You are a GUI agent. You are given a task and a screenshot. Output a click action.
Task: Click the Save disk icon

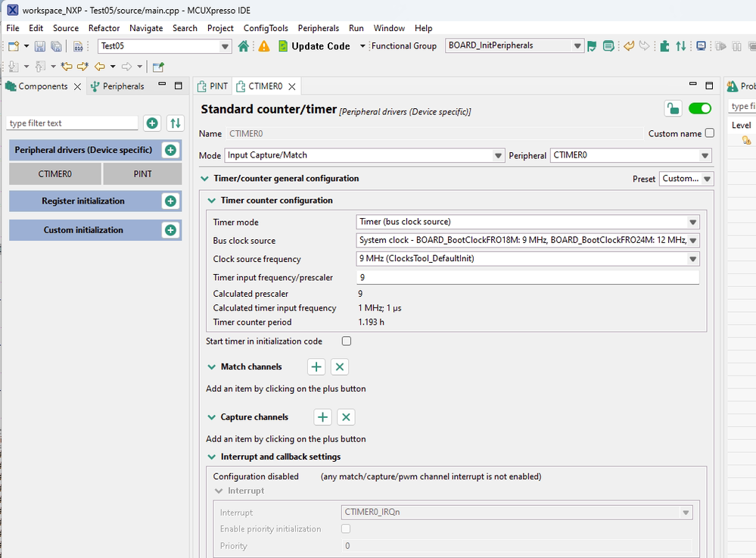[40, 46]
